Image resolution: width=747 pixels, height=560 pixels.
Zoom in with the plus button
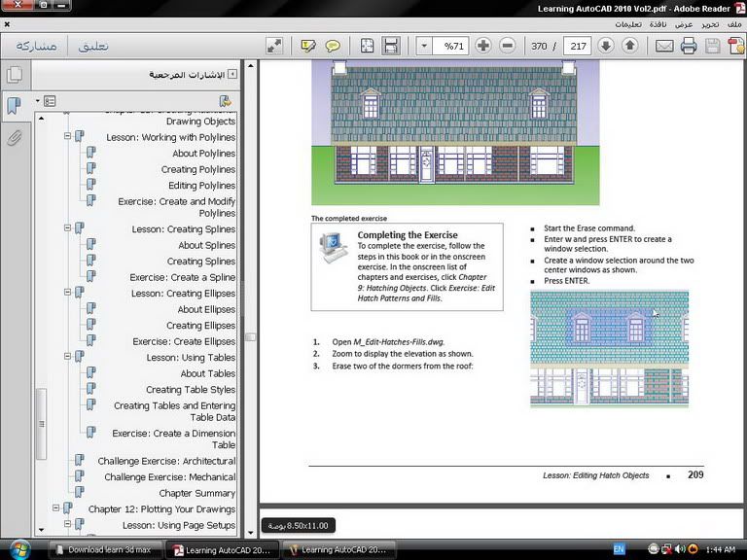pyautogui.click(x=483, y=46)
